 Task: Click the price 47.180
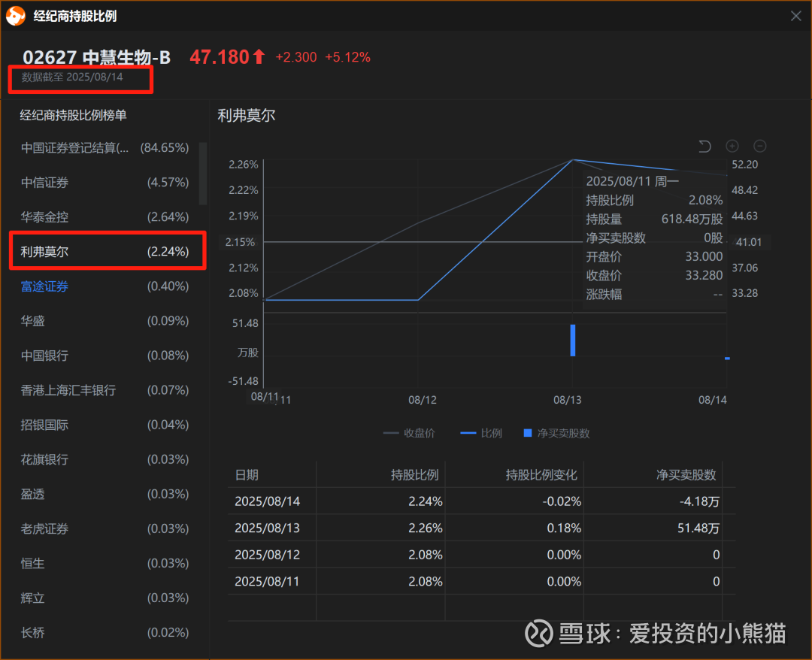[220, 57]
